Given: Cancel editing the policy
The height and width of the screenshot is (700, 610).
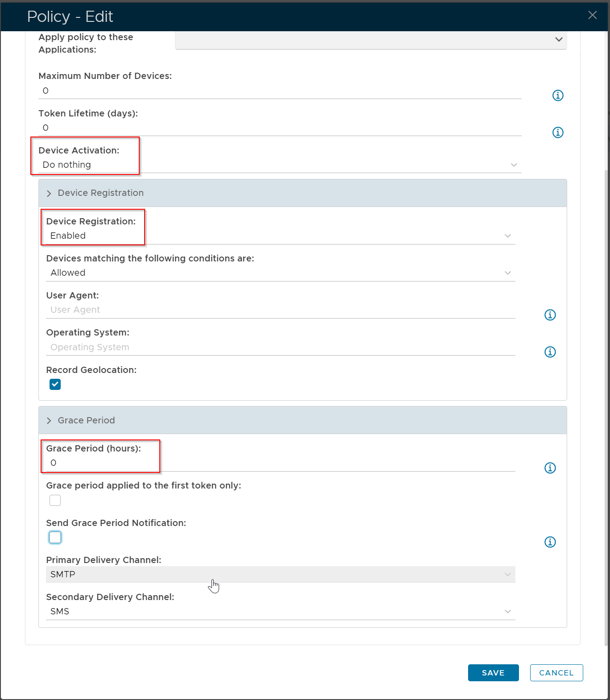Looking at the screenshot, I should (556, 673).
